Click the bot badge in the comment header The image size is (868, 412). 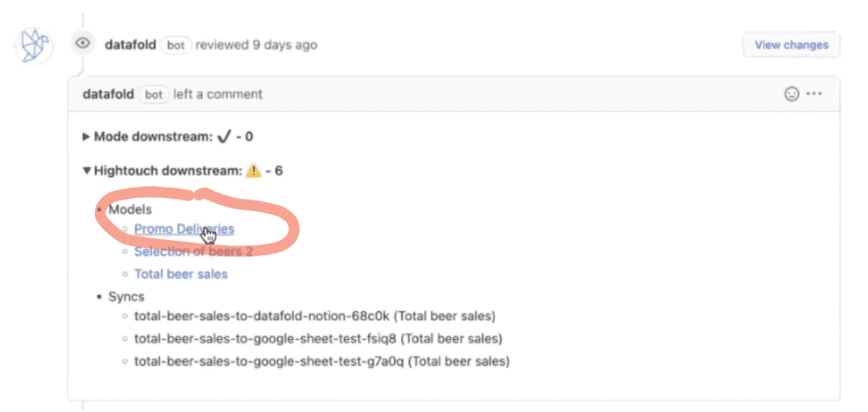click(153, 94)
